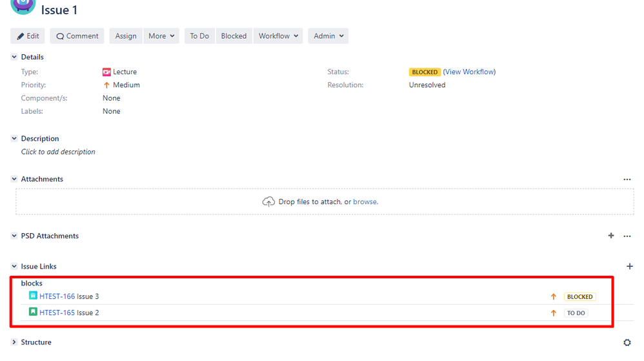
Task: Click the blocks link type label
Action: tap(32, 284)
